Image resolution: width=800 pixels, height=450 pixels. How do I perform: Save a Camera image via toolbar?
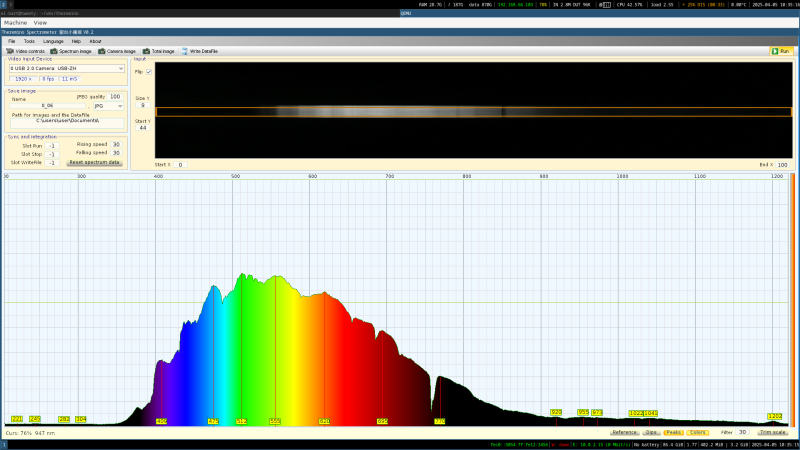point(117,50)
